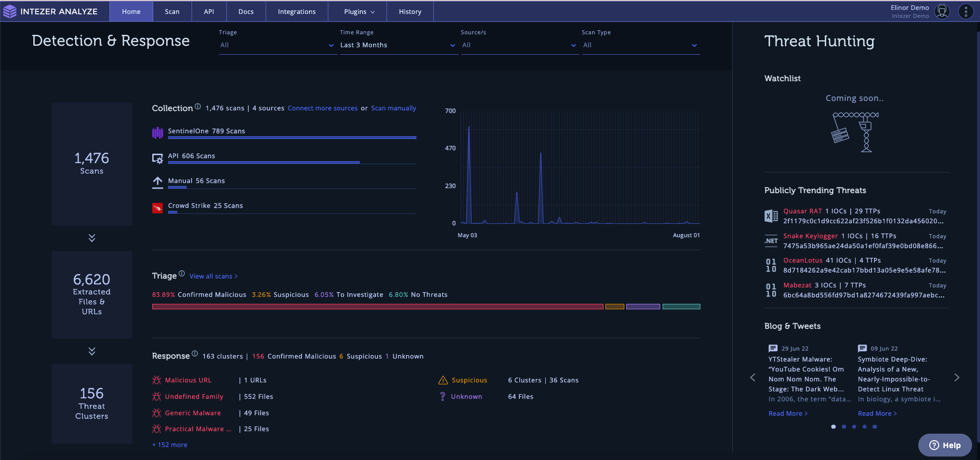Image resolution: width=980 pixels, height=460 pixels.
Task: Open the three-dot options menu
Action: click(x=966, y=11)
